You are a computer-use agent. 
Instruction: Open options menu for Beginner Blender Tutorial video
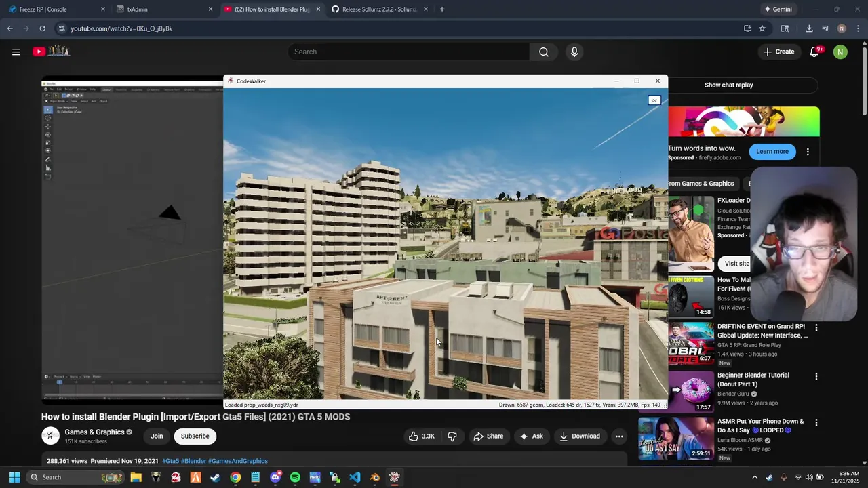816,376
